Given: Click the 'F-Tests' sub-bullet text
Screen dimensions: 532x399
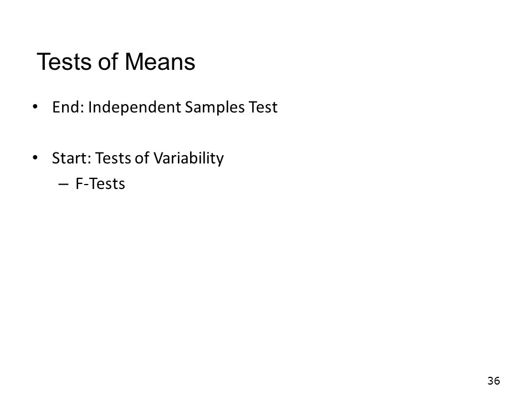Looking at the screenshot, I should [100, 184].
